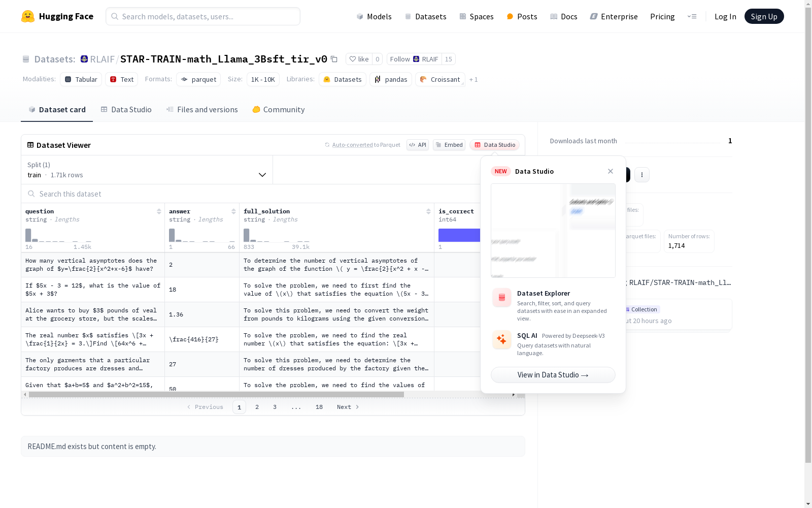Click the 'If $5x - 3 = 12$' question cell
This screenshot has width=812, height=508.
(93, 290)
